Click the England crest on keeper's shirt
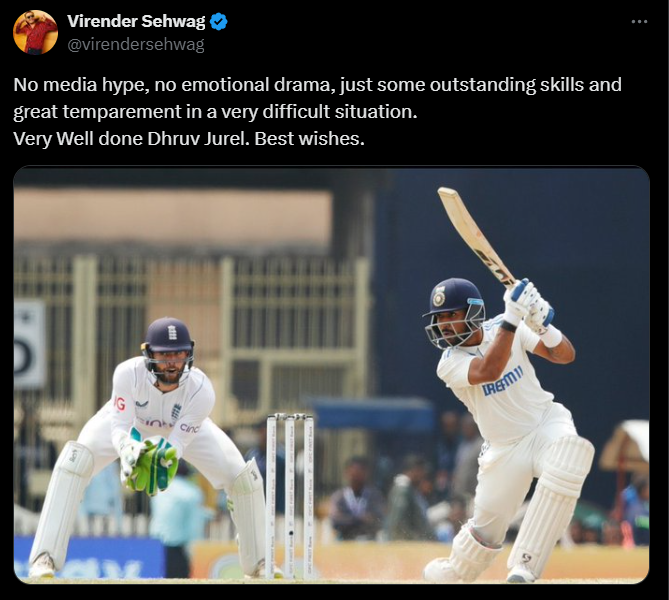 pos(175,411)
